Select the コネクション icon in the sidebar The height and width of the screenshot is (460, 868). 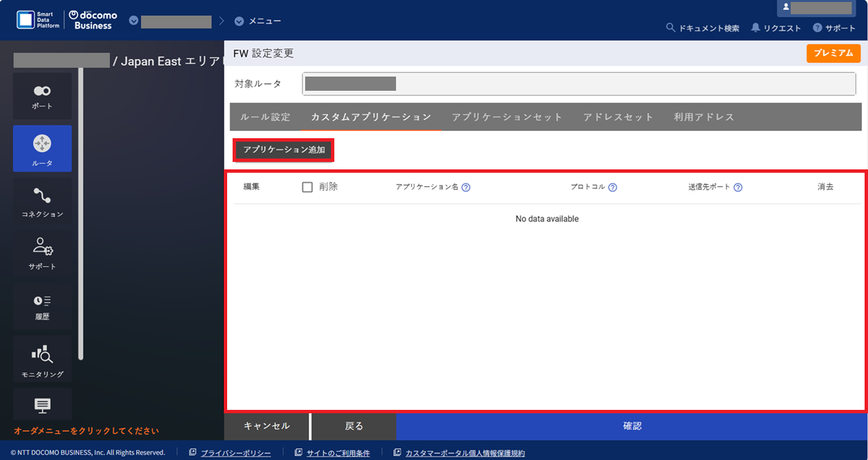pos(42,201)
